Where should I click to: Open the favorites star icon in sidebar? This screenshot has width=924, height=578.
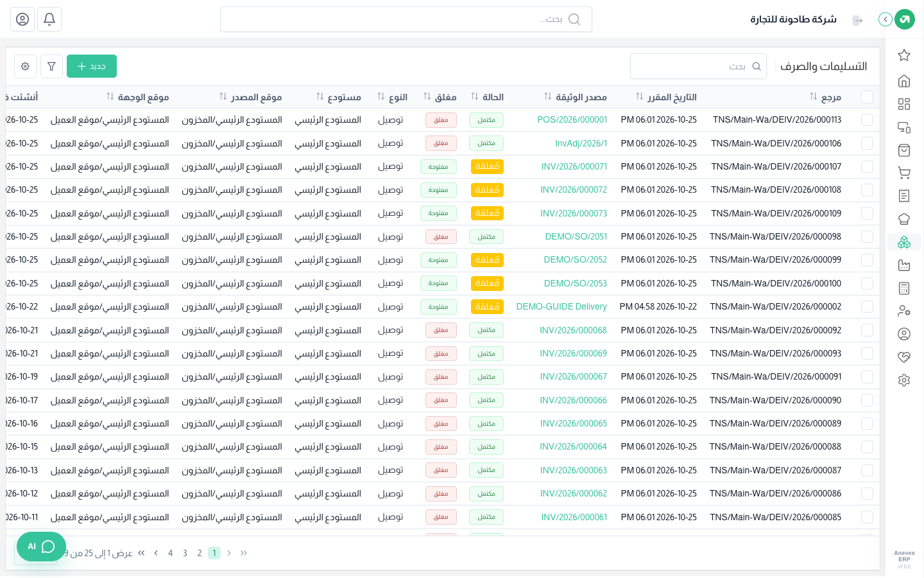(904, 55)
